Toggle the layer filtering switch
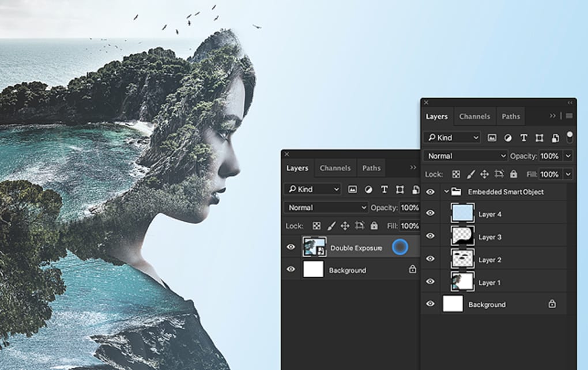This screenshot has height=370, width=588. click(571, 135)
